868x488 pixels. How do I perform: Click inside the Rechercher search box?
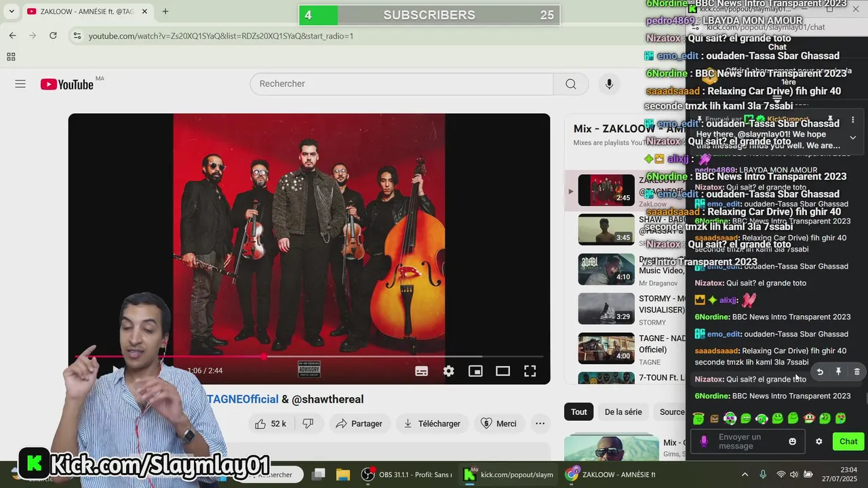click(402, 84)
